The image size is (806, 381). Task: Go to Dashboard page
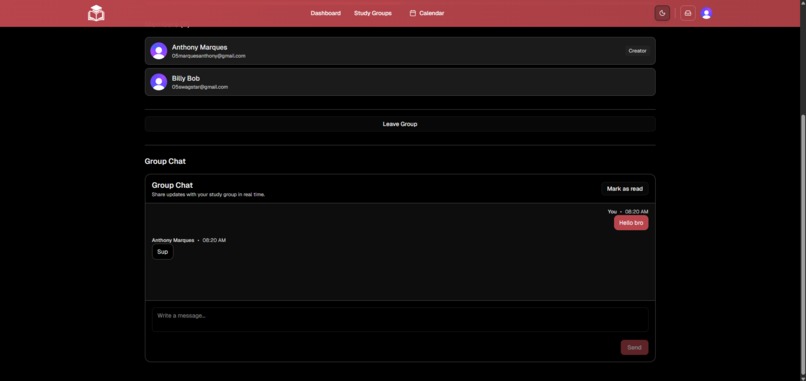point(325,13)
